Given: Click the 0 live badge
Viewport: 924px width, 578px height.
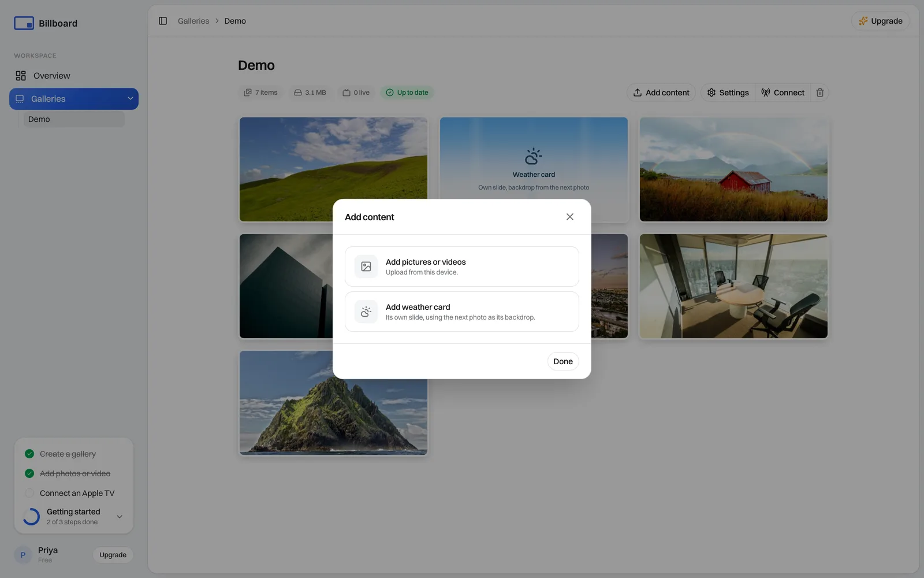Looking at the screenshot, I should point(356,92).
